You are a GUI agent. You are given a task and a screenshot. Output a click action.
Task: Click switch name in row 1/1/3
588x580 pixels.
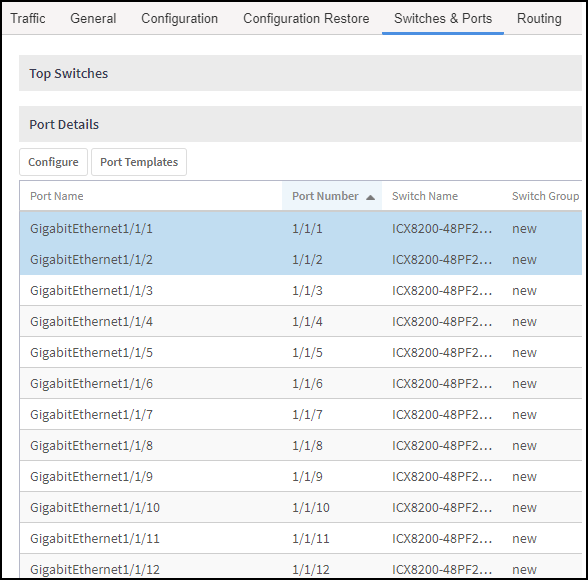pos(442,291)
